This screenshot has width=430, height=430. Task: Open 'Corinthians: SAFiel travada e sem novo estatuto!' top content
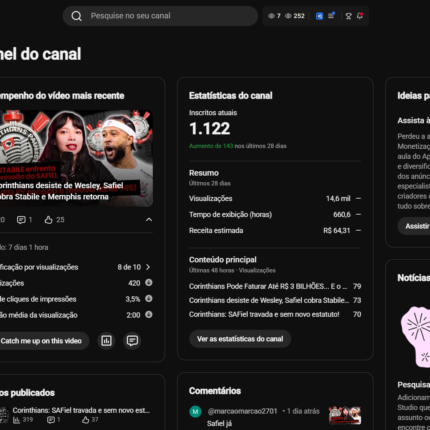264,314
